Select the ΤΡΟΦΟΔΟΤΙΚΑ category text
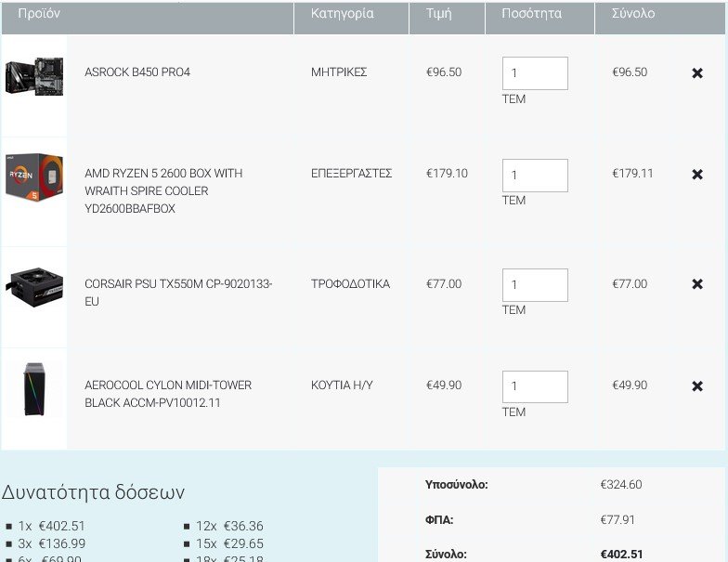 point(351,284)
